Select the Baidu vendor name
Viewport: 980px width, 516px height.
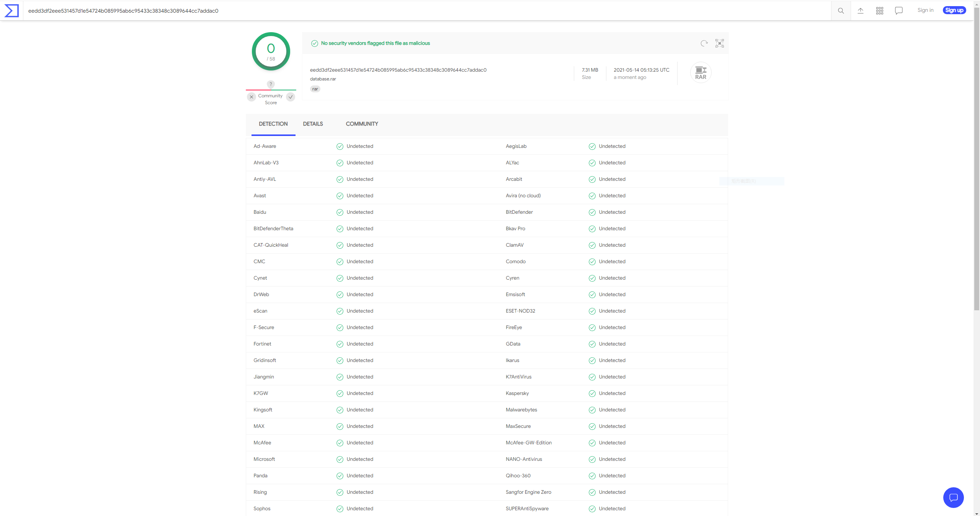(260, 212)
